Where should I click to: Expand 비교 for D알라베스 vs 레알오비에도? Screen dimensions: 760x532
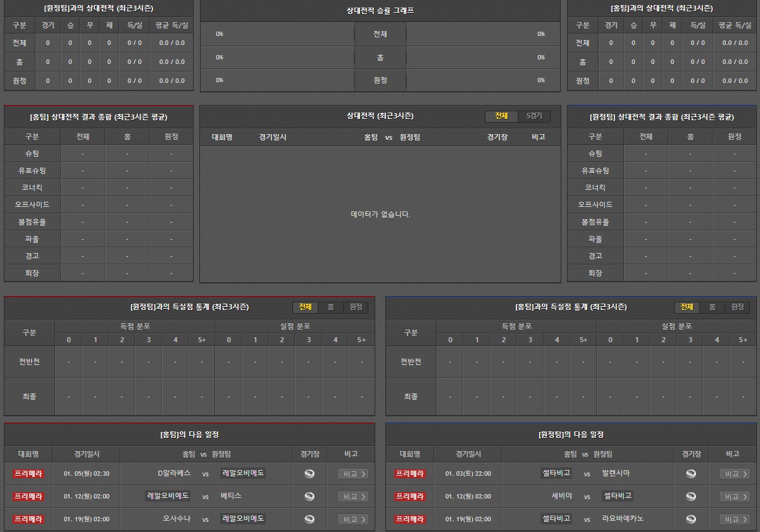[x=352, y=474]
